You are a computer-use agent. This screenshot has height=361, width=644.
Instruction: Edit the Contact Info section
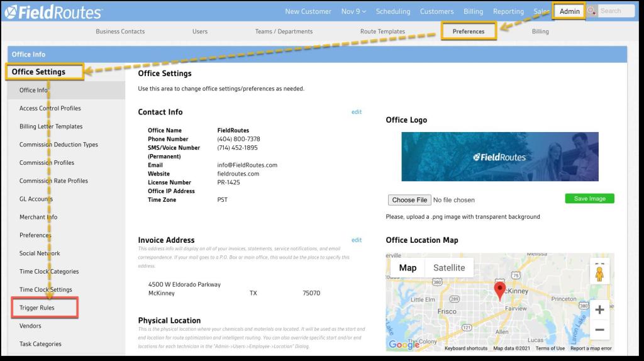pos(357,112)
